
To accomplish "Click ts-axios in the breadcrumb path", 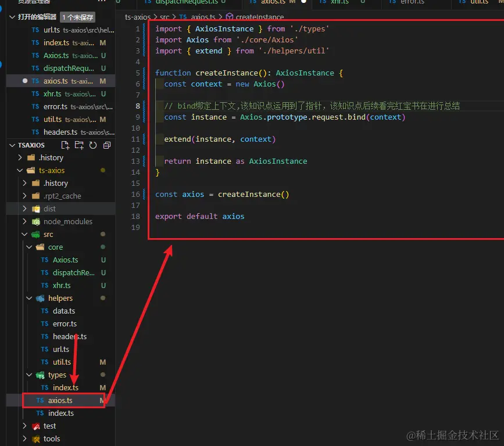I will tap(138, 17).
